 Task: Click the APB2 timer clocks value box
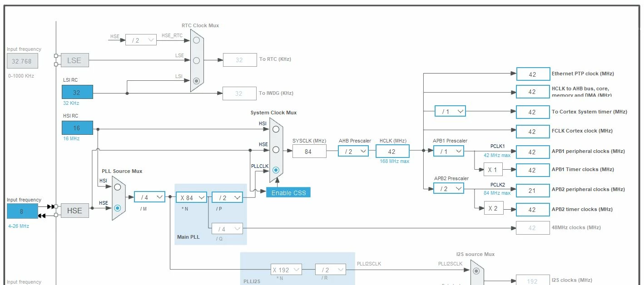pos(533,210)
